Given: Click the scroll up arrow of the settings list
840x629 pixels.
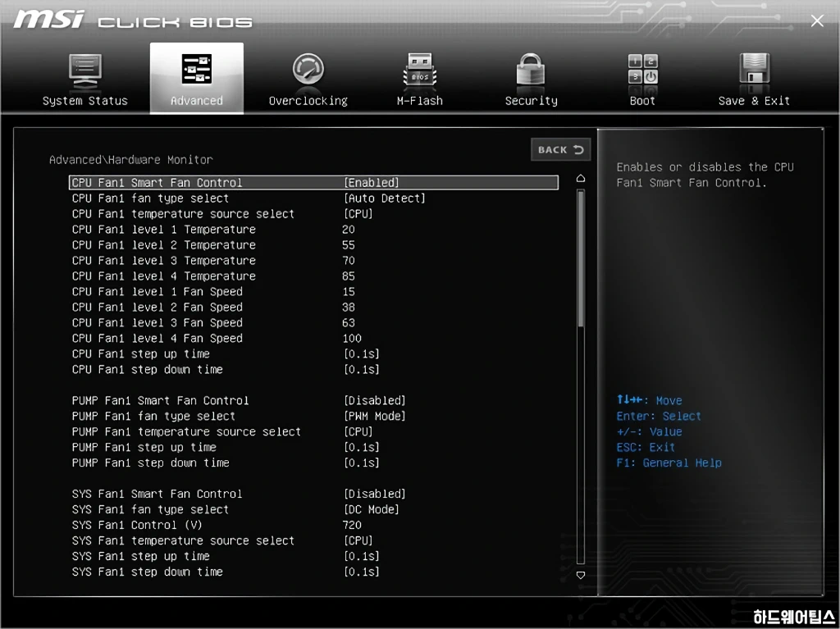Looking at the screenshot, I should pos(581,179).
